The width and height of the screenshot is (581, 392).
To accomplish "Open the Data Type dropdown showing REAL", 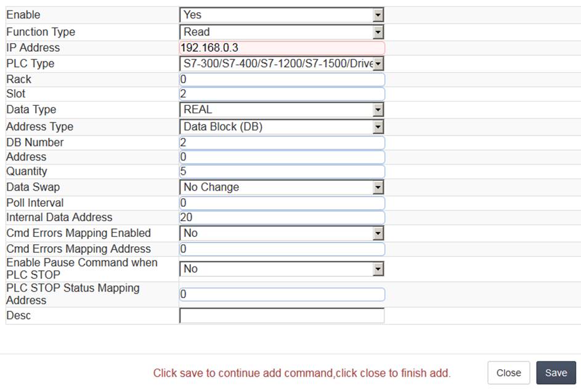I will pyautogui.click(x=282, y=110).
